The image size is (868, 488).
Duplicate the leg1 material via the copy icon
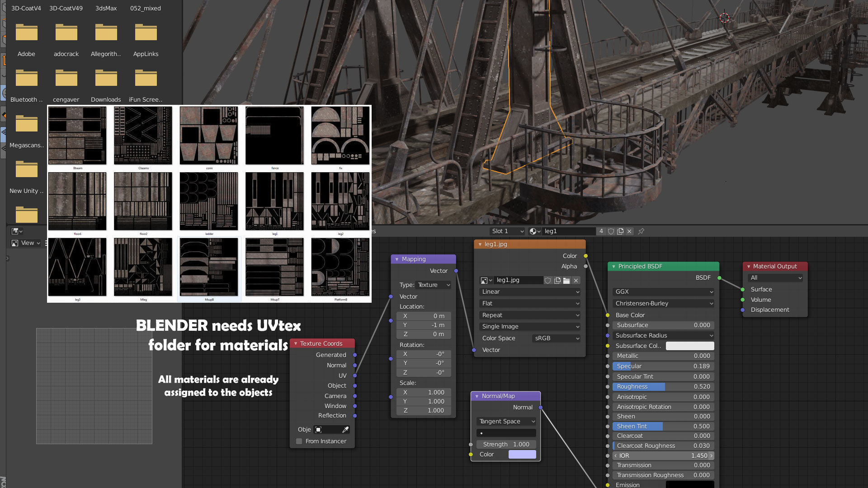point(620,231)
